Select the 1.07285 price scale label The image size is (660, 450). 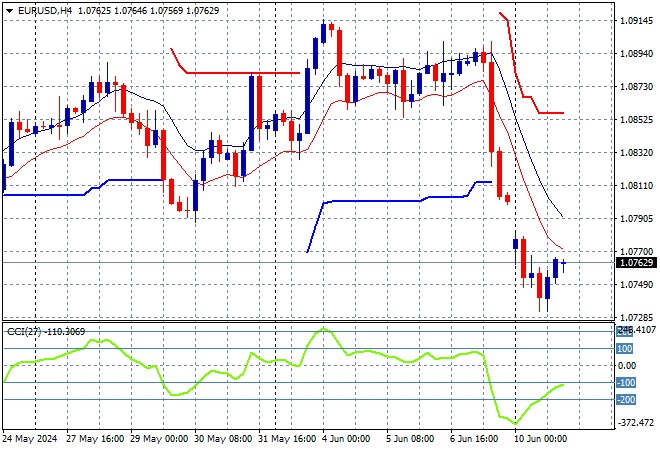coord(637,317)
